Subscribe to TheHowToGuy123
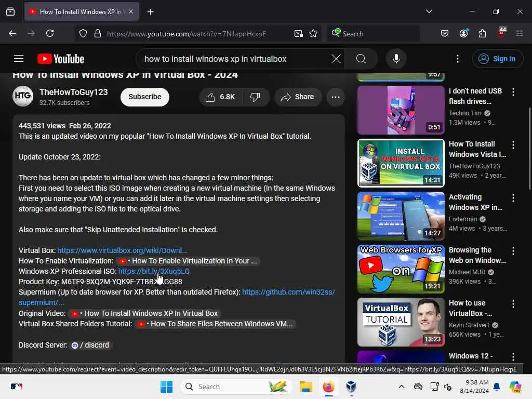Image resolution: width=532 pixels, height=399 pixels. tap(145, 97)
